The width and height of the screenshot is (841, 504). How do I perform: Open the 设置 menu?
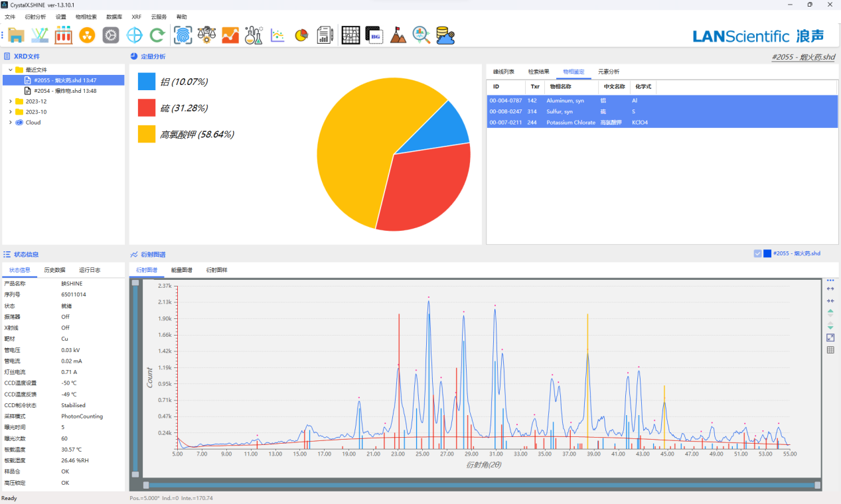(61, 17)
